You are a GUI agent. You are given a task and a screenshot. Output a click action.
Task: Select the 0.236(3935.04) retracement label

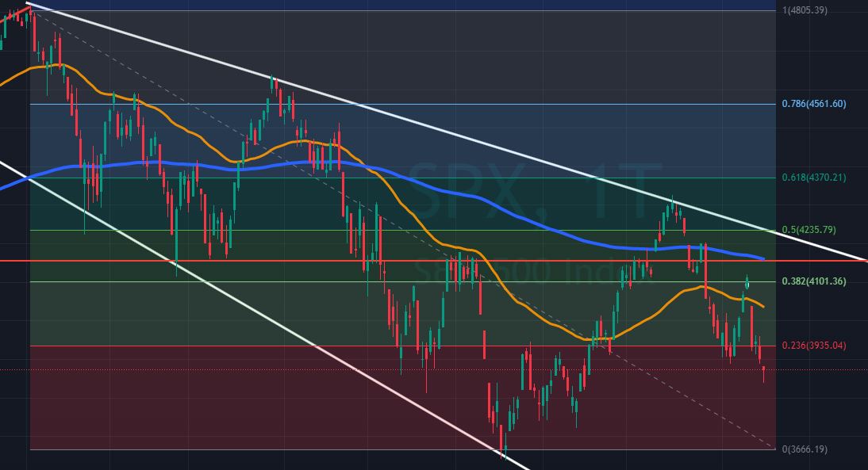tap(813, 346)
